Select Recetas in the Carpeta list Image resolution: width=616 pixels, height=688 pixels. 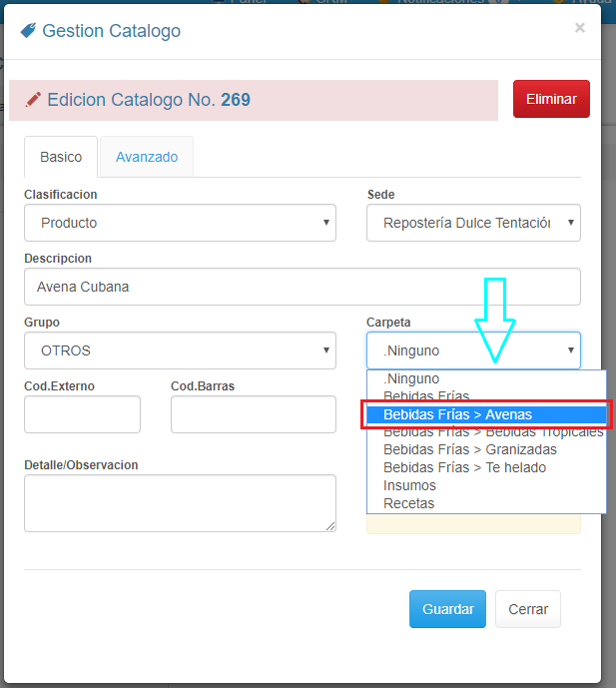408,503
